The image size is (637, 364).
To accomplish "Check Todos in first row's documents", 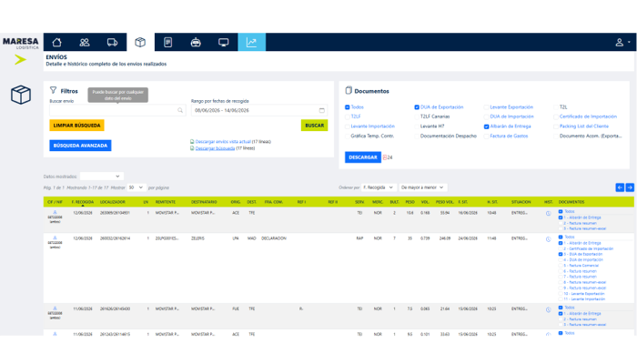I will pos(561,212).
